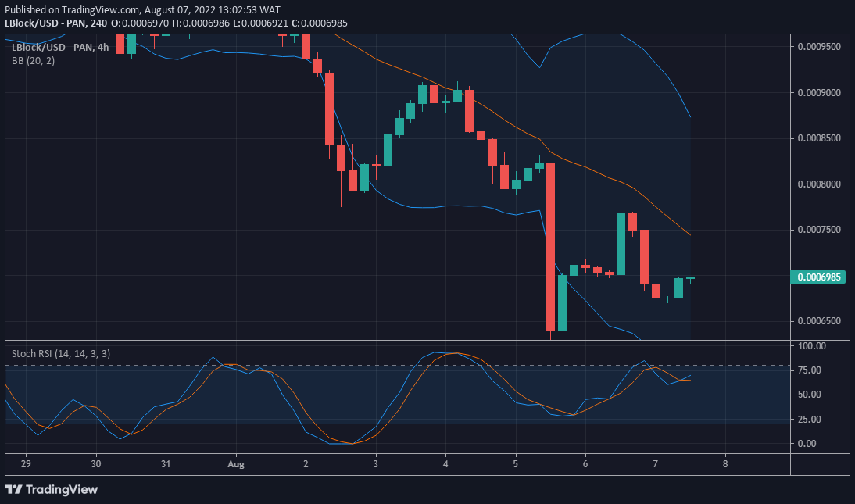Click price axis label 0.0007500
855x504 pixels.
[819, 230]
